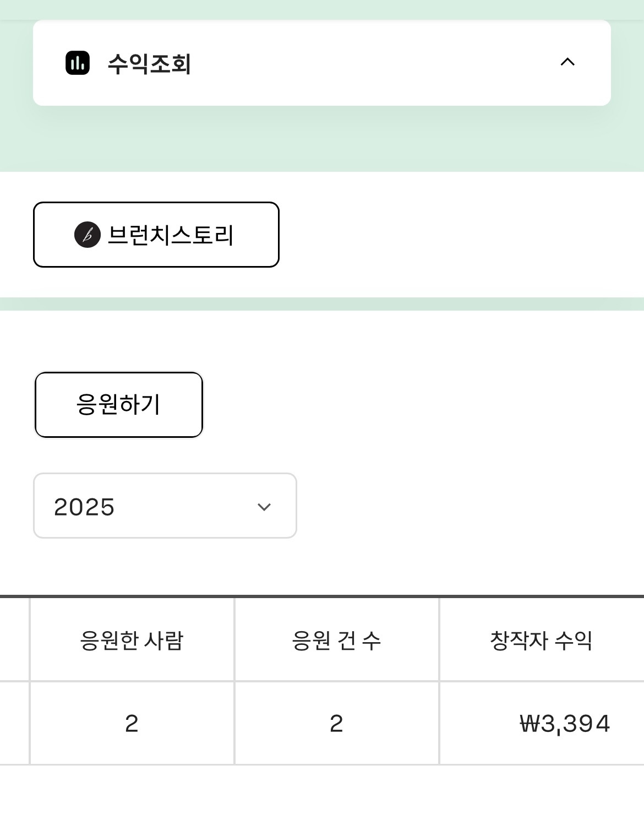
Task: Click the narrow leftmost data row cell
Action: pos(14,723)
